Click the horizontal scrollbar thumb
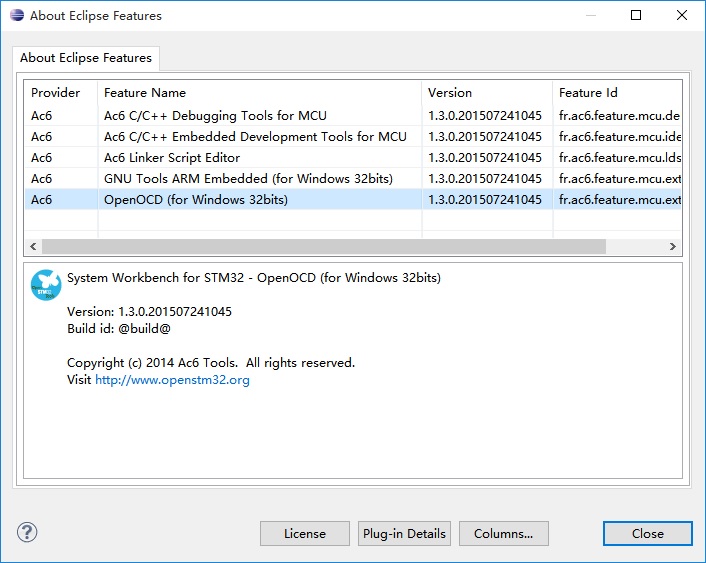This screenshot has height=563, width=706. tap(324, 246)
